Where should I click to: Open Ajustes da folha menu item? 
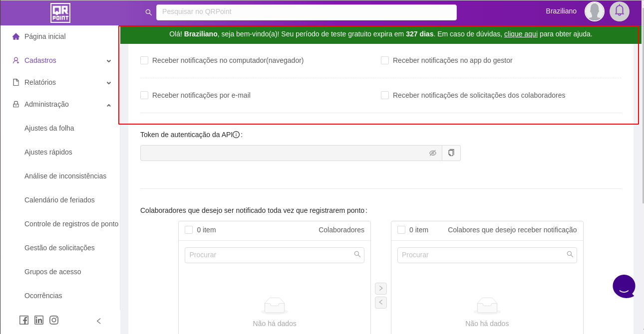pyautogui.click(x=49, y=128)
